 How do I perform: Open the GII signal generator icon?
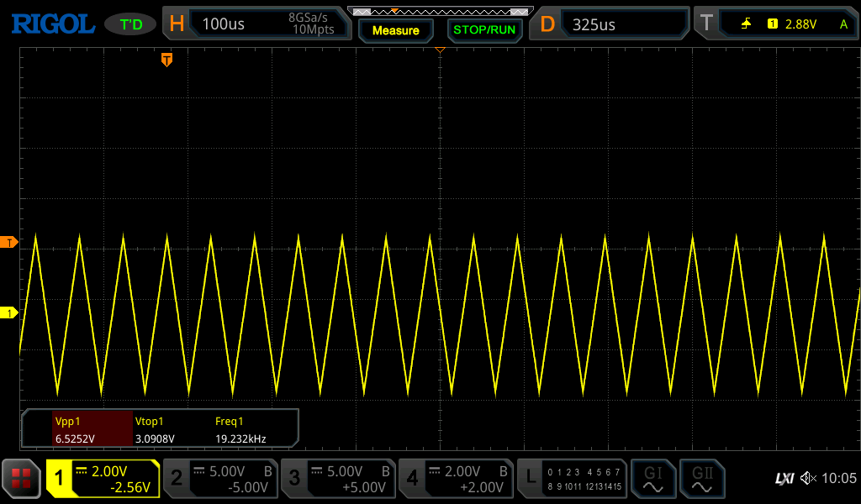tap(702, 479)
